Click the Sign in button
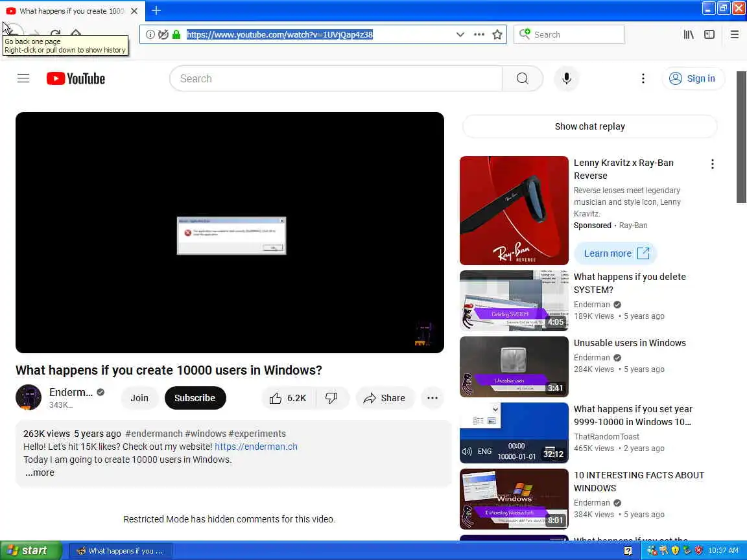Viewport: 747px width, 560px height. 693,78
